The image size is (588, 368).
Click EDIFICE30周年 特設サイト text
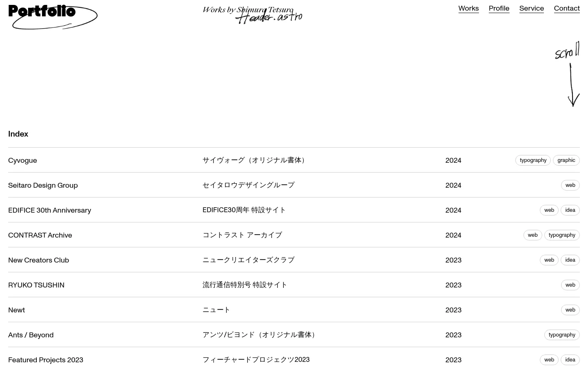tap(244, 210)
